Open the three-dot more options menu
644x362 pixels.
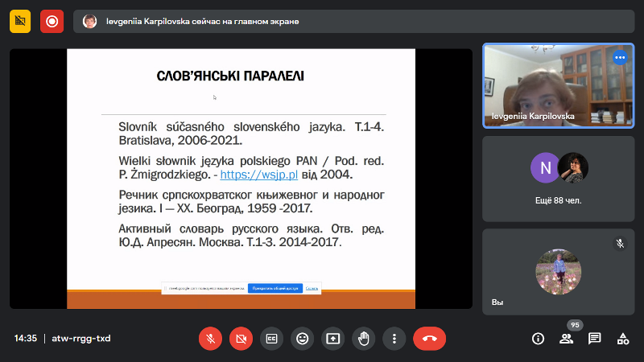click(394, 339)
